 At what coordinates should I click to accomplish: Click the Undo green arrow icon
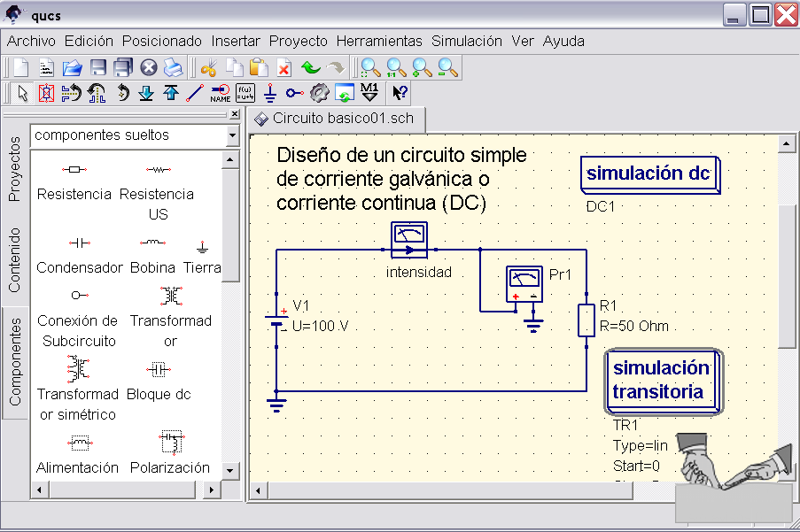310,67
